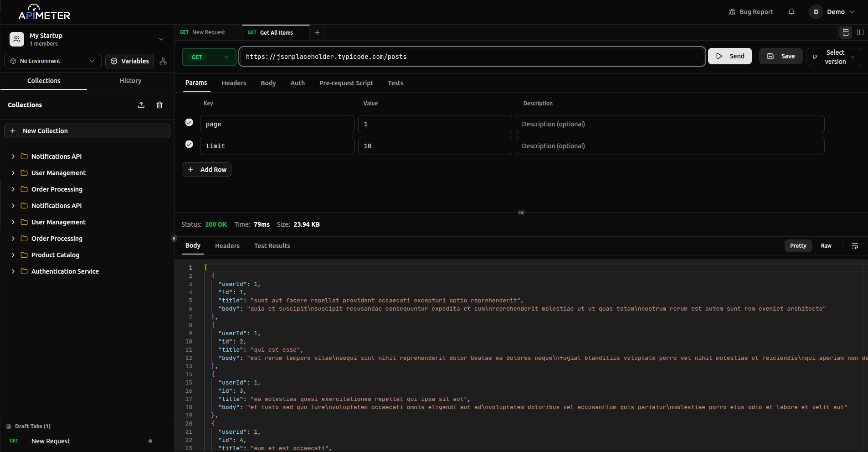Click the request URL input field
The height and width of the screenshot is (452, 868).
click(x=472, y=57)
